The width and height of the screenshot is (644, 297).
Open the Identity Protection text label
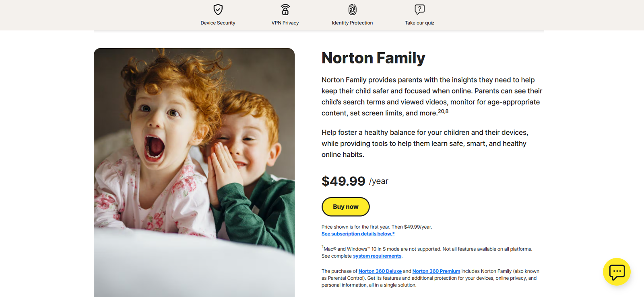[352, 23]
